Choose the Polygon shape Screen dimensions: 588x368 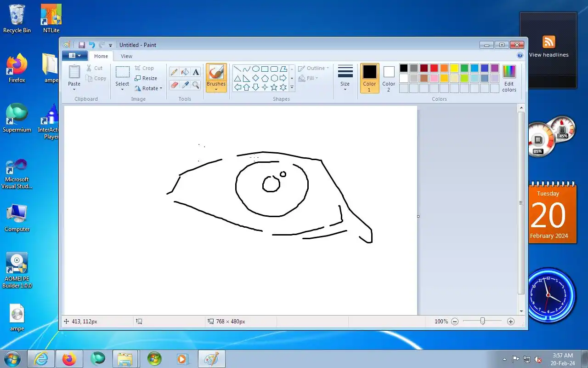point(283,69)
